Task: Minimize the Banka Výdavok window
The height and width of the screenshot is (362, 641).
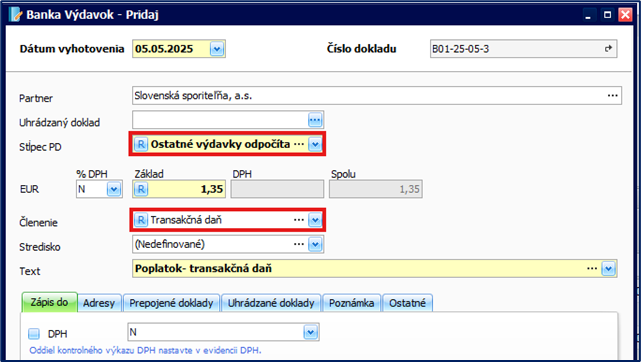Action: (x=588, y=15)
